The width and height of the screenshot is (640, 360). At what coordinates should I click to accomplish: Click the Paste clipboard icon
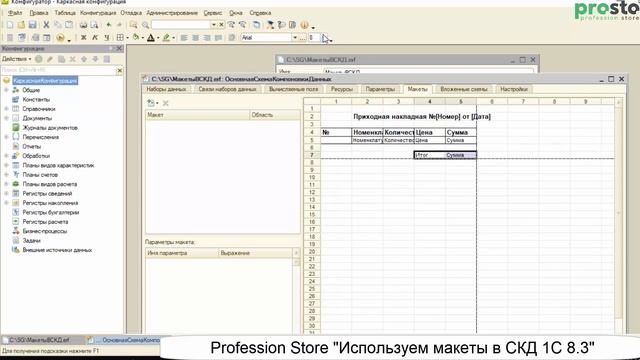coord(69,25)
